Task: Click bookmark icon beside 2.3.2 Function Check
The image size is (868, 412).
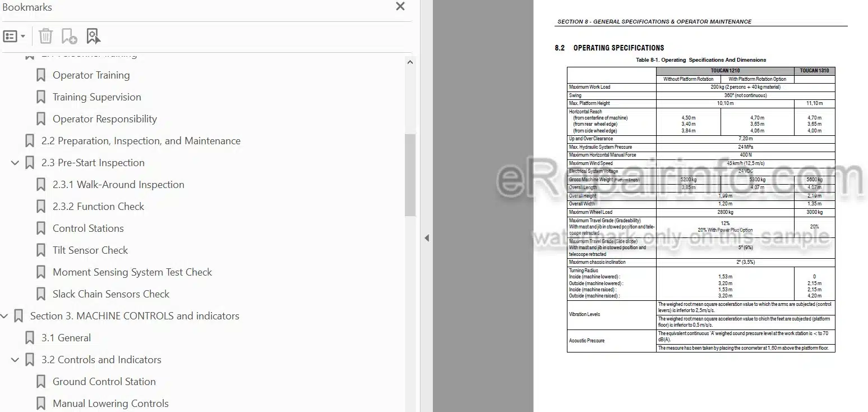Action: point(40,207)
